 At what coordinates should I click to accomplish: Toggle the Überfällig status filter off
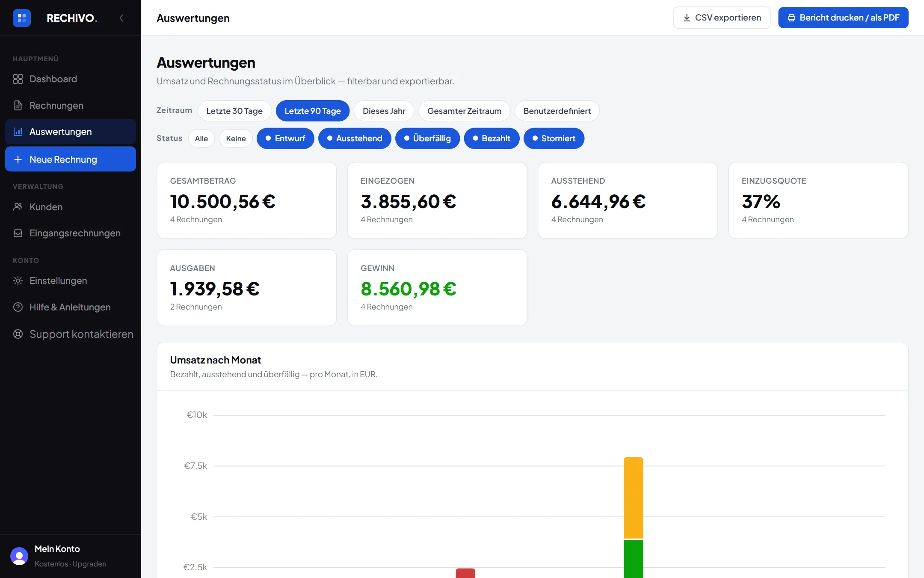tap(427, 138)
